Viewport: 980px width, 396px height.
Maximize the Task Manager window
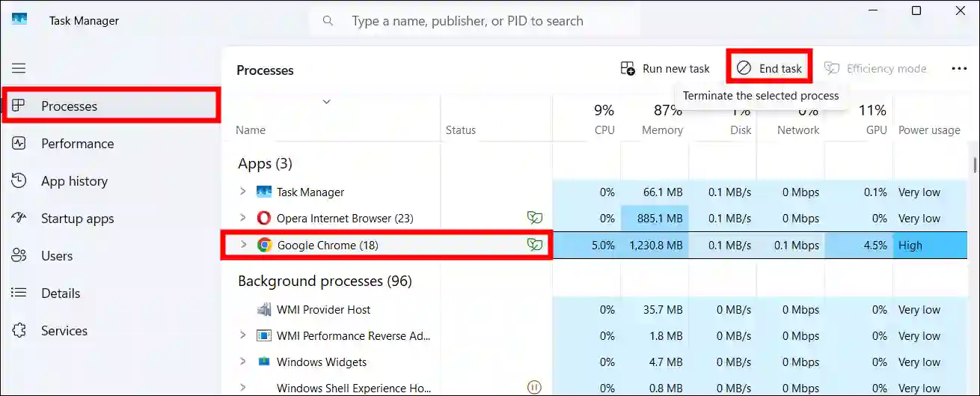[916, 10]
